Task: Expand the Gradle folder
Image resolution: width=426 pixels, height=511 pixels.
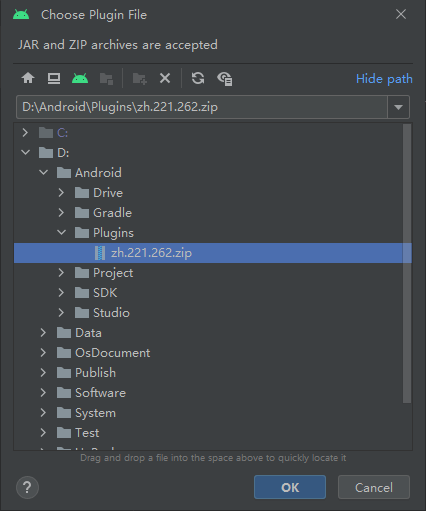Action: [61, 212]
